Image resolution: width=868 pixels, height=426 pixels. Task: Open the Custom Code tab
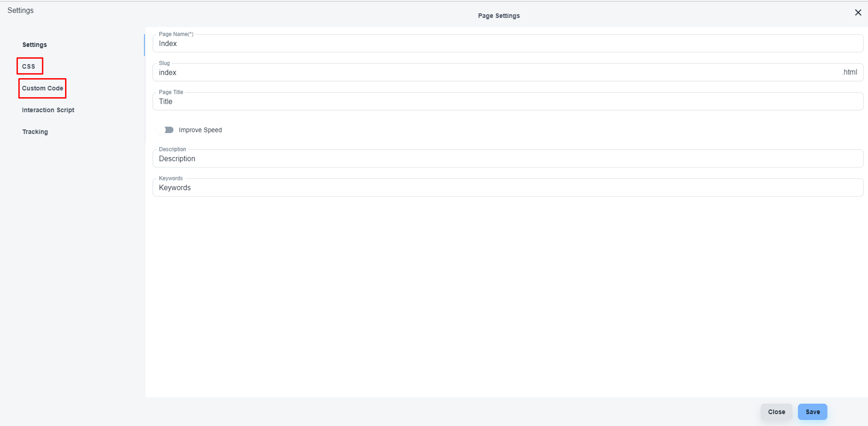tap(43, 88)
